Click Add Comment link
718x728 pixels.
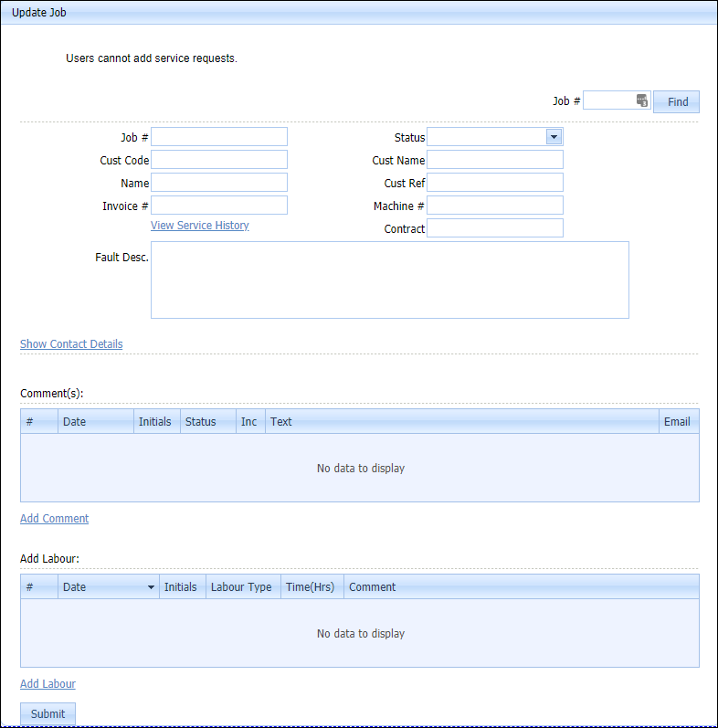pyautogui.click(x=54, y=519)
